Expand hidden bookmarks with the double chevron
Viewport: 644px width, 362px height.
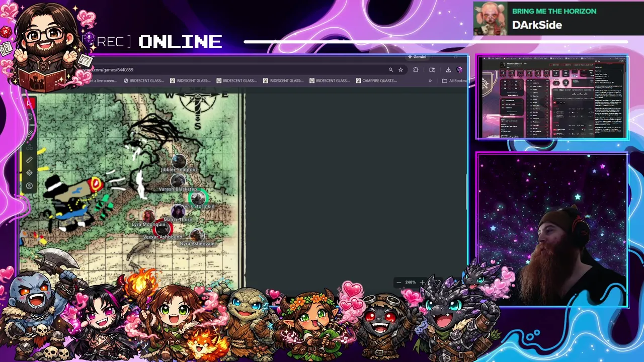tap(430, 80)
